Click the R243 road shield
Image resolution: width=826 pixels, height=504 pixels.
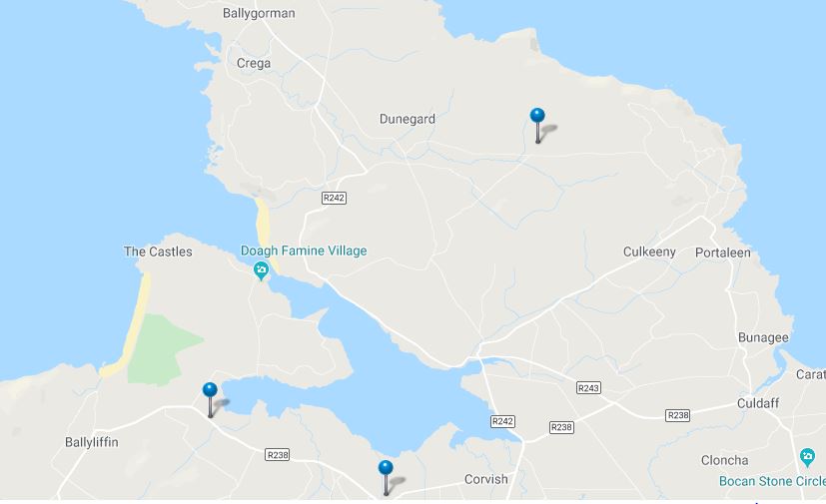[x=588, y=388]
